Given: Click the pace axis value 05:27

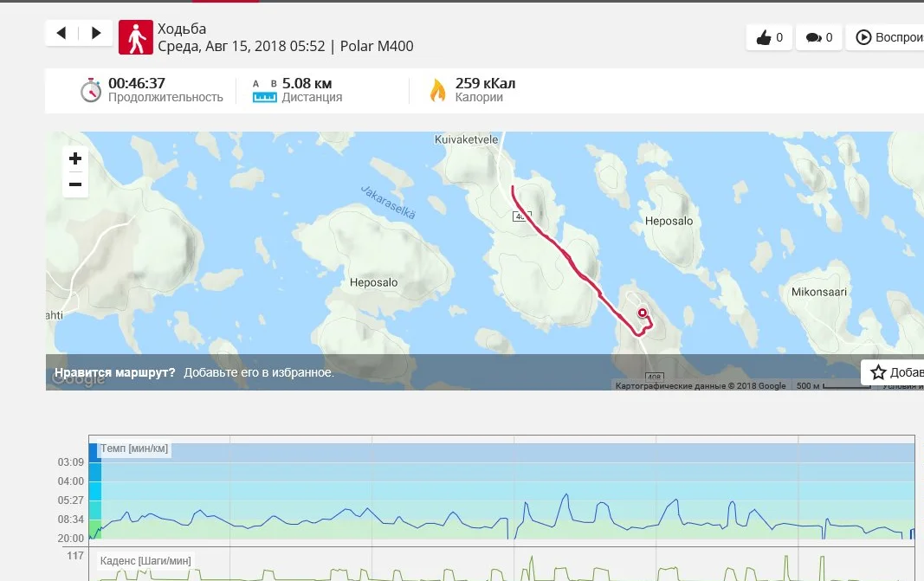Looking at the screenshot, I should (71, 500).
